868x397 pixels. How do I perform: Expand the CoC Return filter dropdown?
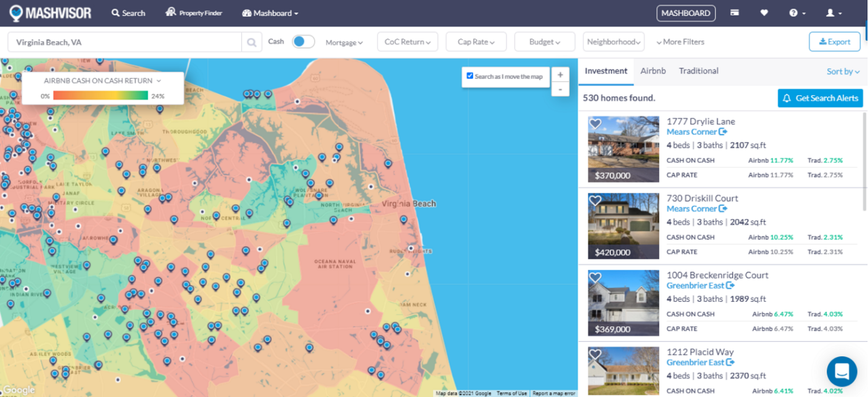click(x=407, y=42)
